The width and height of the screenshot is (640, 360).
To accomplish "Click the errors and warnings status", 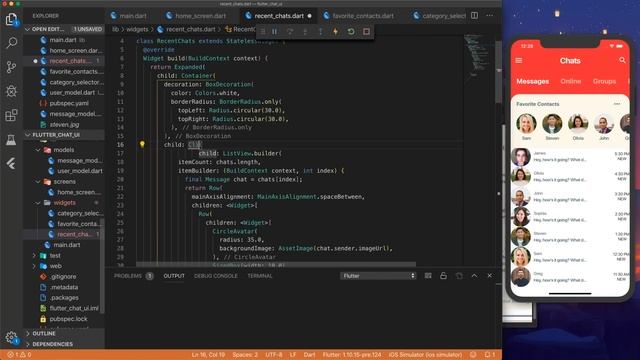I will click(x=19, y=355).
